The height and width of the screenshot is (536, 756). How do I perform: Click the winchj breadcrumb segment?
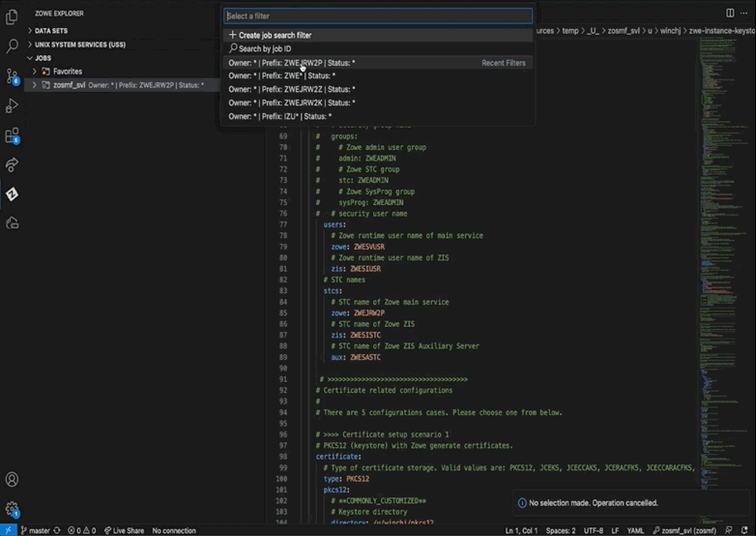[x=670, y=30]
